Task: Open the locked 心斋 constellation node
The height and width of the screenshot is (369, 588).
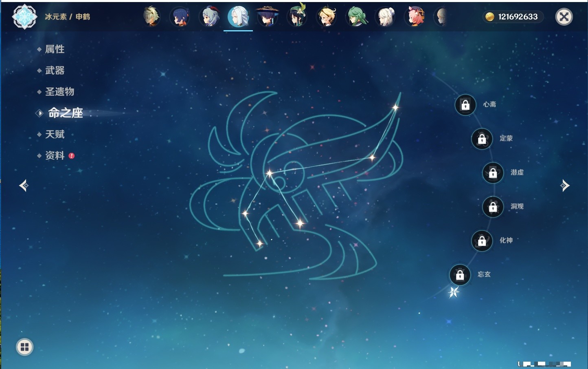Action: (x=465, y=105)
